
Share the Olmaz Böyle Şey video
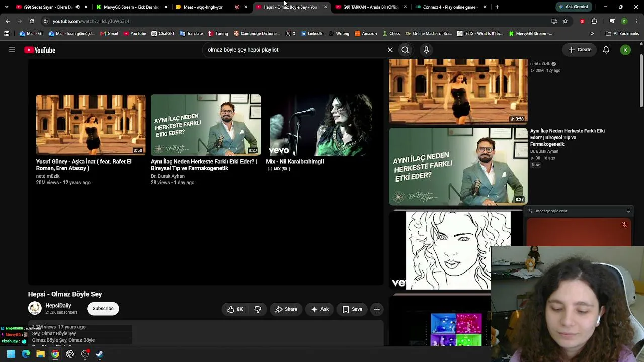(286, 309)
